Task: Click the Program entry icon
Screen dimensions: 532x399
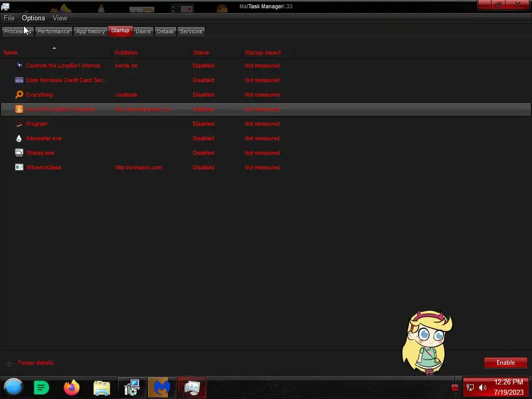Action: click(x=19, y=124)
